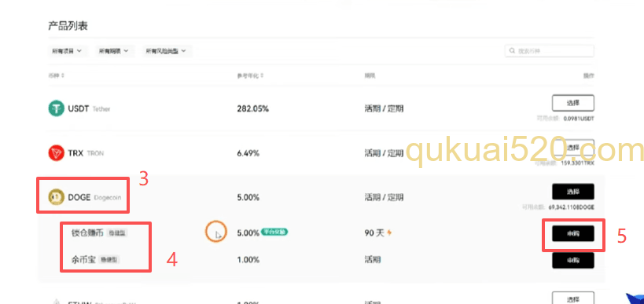
Task: Click 活期 / 定期 in DOGE row
Action: [384, 197]
